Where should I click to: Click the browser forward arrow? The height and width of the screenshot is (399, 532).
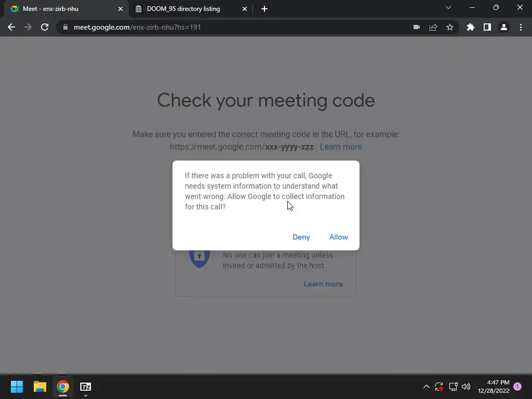28,27
